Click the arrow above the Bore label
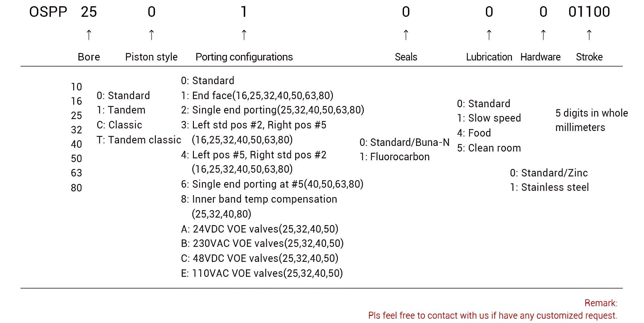Viewport: 644px width, 323px height. tap(89, 35)
